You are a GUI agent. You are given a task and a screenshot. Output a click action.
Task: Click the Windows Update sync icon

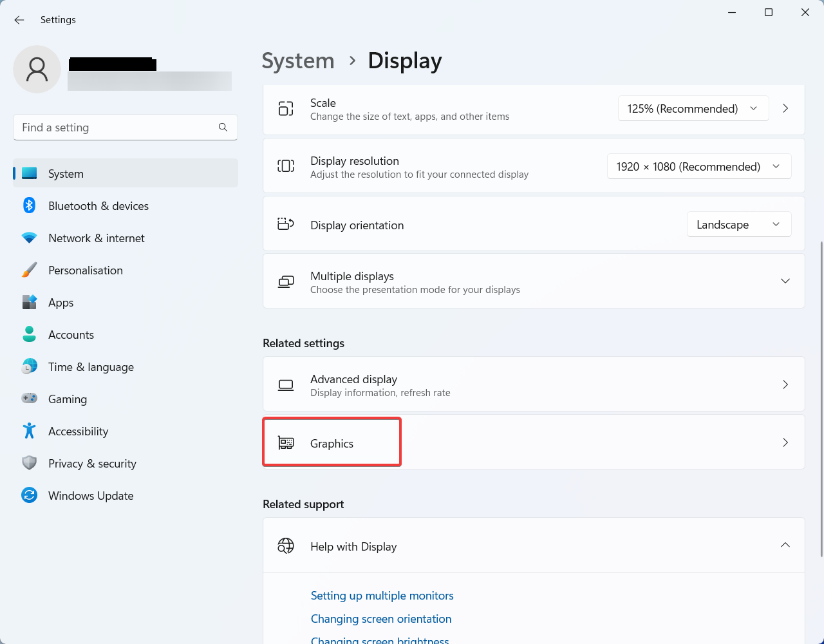[29, 495]
